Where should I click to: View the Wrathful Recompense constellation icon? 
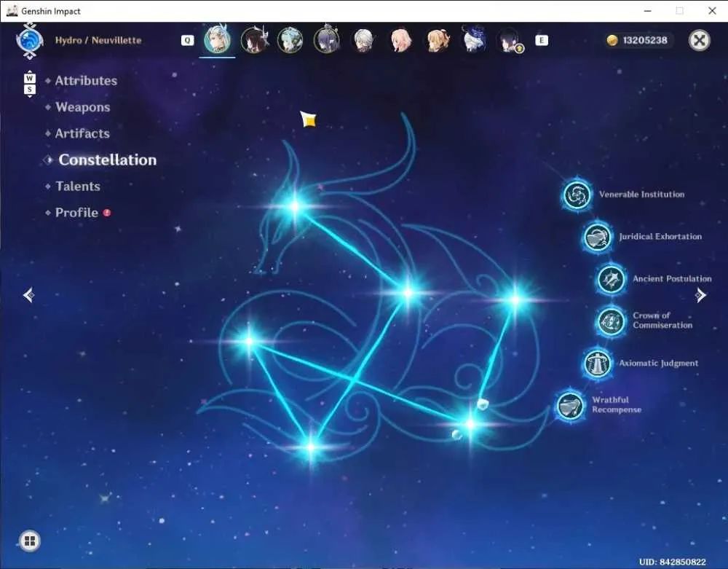(x=570, y=406)
